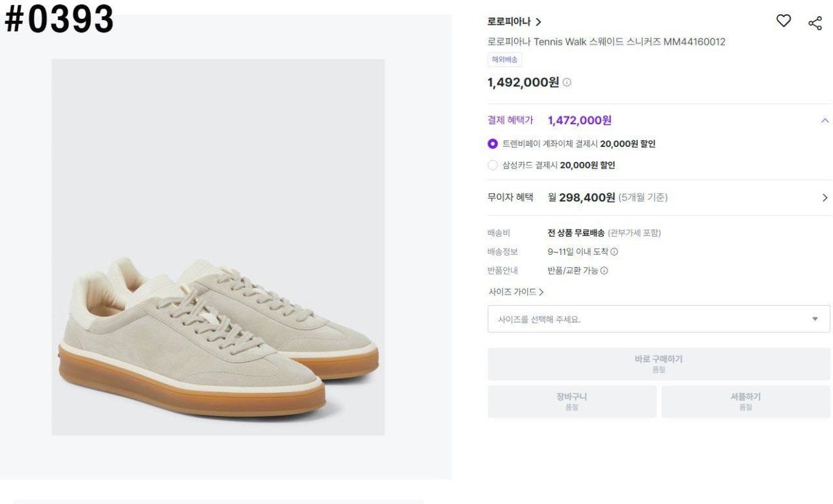Open the 로로피아나 brand page link
This screenshot has height=504, width=833.
(509, 22)
